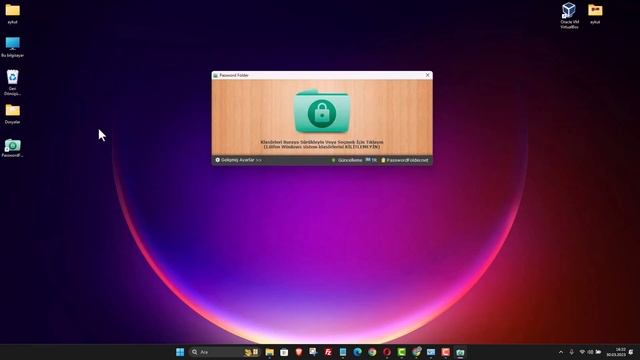Switch to Password Folder taskbar icon

[460, 352]
